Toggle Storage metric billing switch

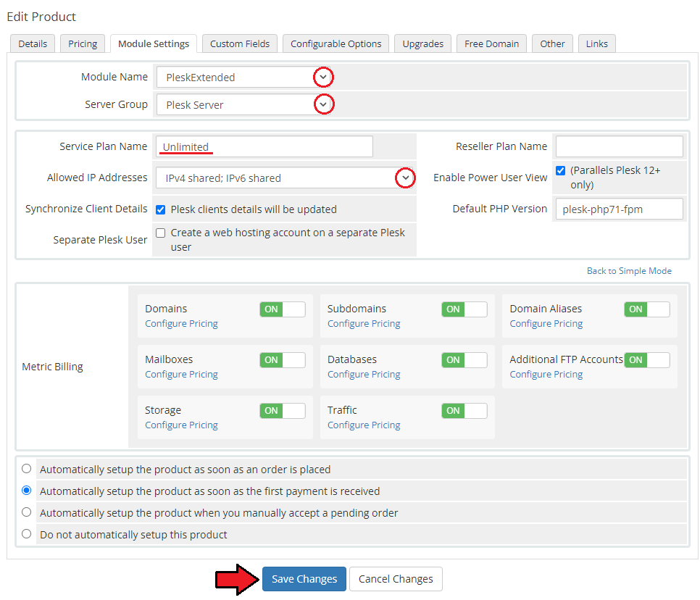283,411
